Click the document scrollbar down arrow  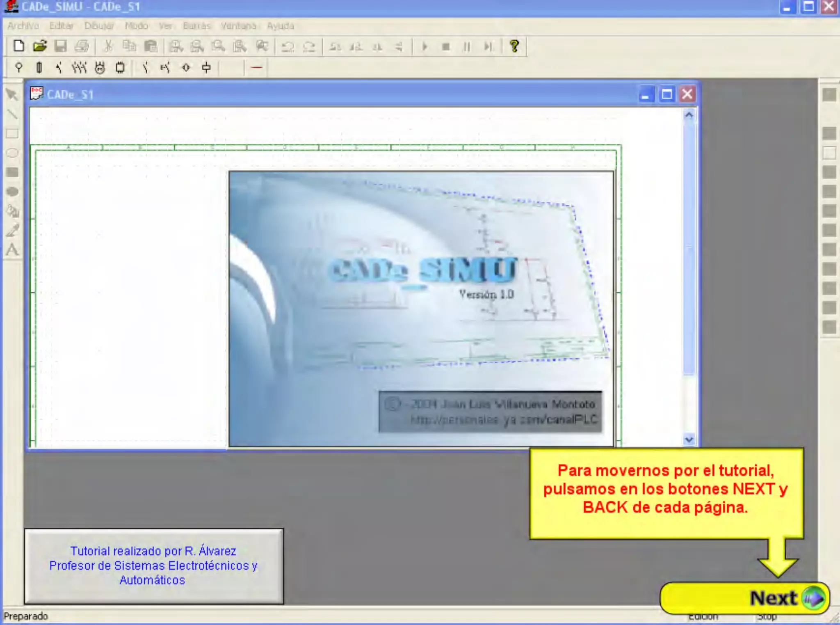[x=689, y=440]
